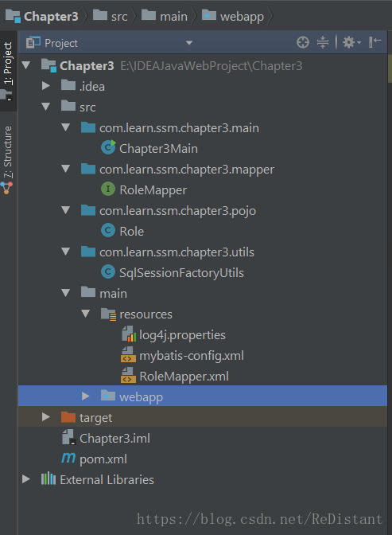The width and height of the screenshot is (392, 535).
Task: Click the orange target folder icon
Action: click(x=68, y=417)
